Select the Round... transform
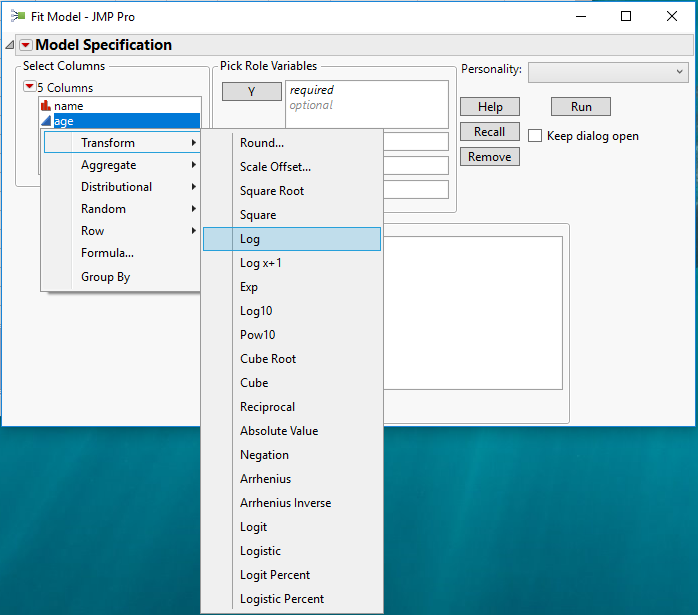Image resolution: width=698 pixels, height=615 pixels. point(292,143)
